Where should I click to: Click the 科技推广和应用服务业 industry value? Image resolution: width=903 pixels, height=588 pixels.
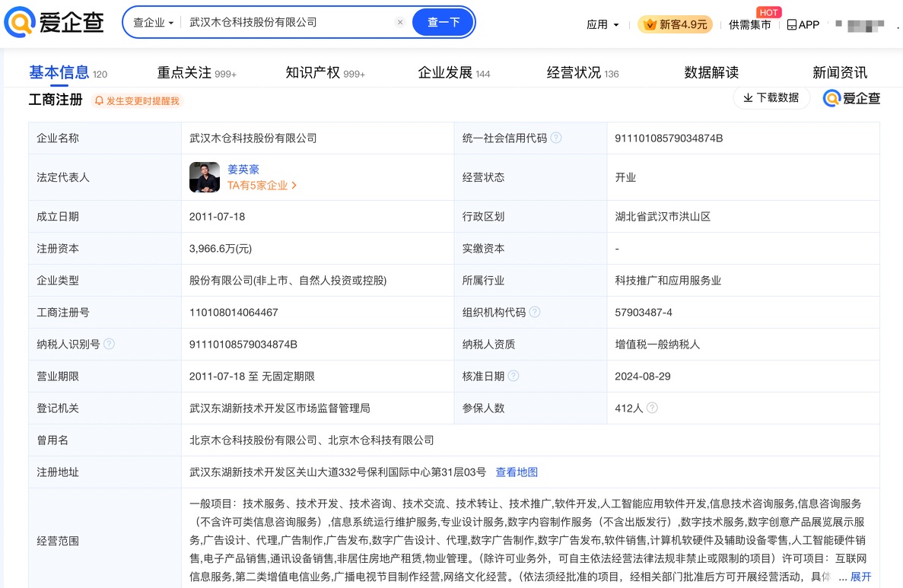point(667,281)
